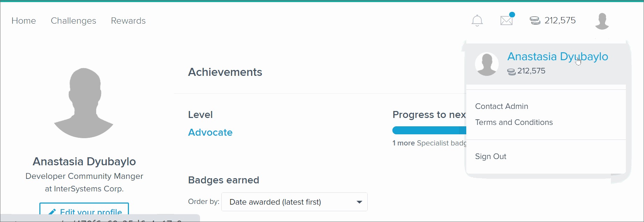This screenshot has width=644, height=222.
Task: Navigate to the Rewards tab
Action: [x=128, y=21]
